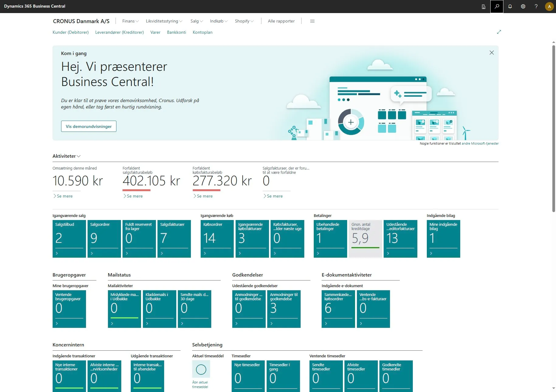Screen dimensions: 556x392
Task: Open the Salgstilbud tile
Action: click(69, 239)
